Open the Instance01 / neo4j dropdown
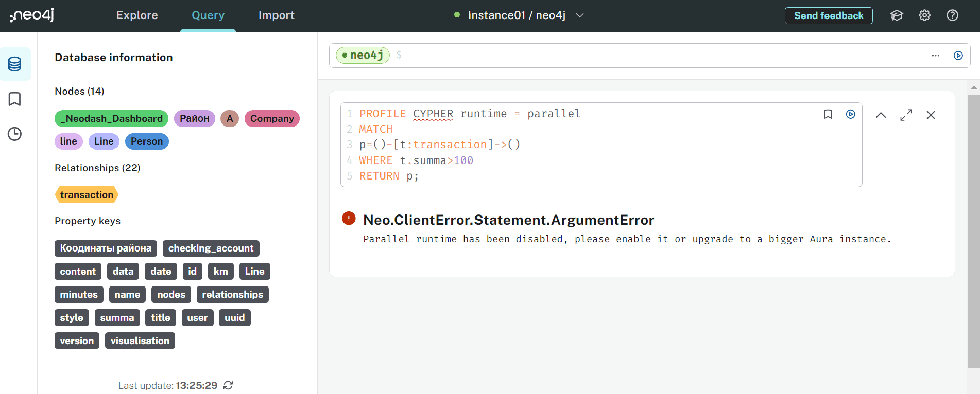980x394 pixels. 520,15
